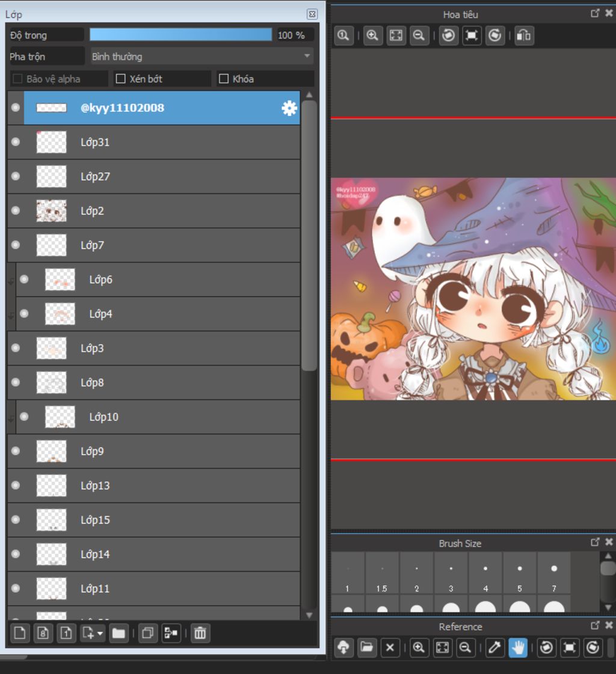This screenshot has height=674, width=616.
Task: Select the Lớp8 layer
Action: click(x=153, y=382)
